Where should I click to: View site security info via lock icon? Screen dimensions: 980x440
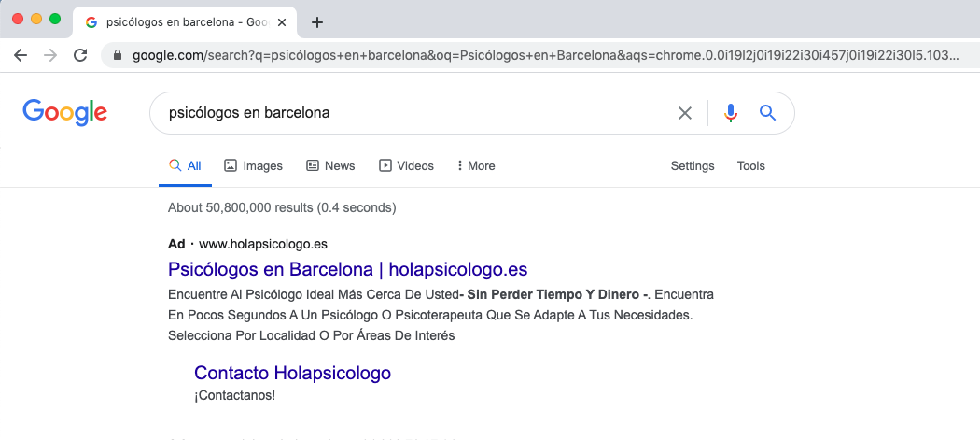118,55
